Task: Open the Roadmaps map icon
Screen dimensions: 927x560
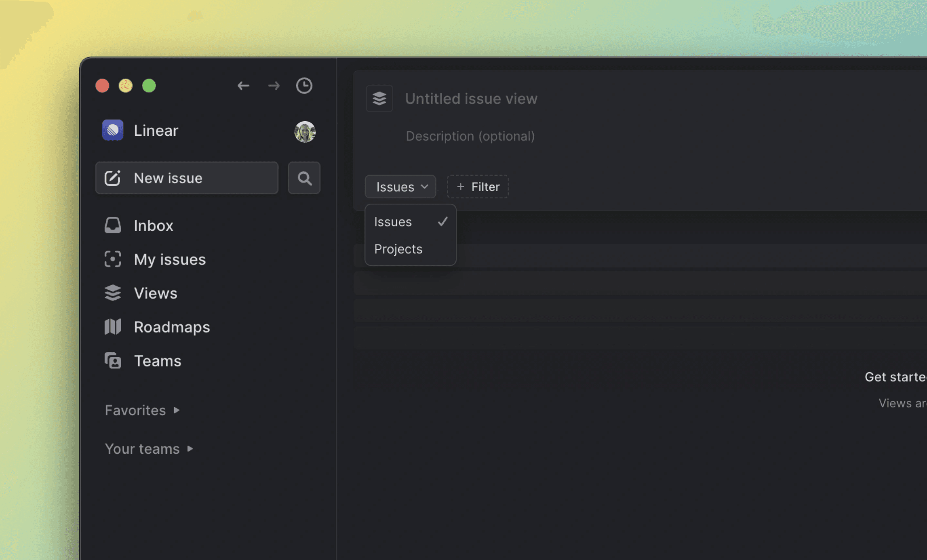Action: click(x=113, y=327)
